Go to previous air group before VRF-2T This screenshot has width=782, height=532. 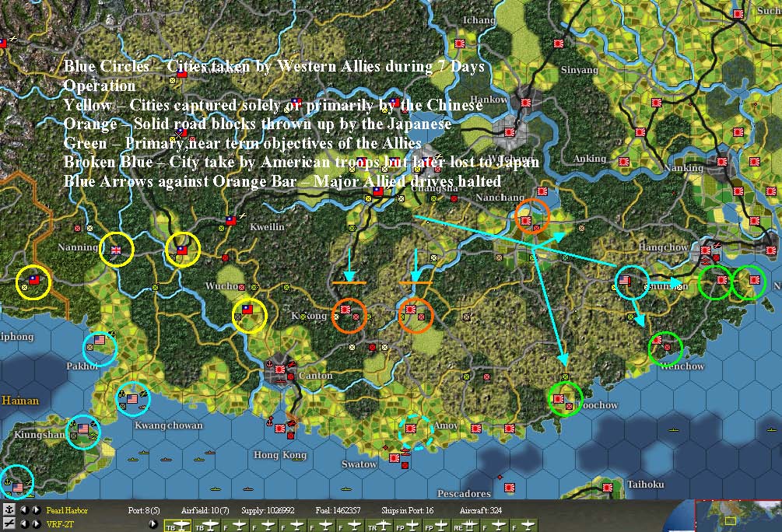(x=24, y=524)
